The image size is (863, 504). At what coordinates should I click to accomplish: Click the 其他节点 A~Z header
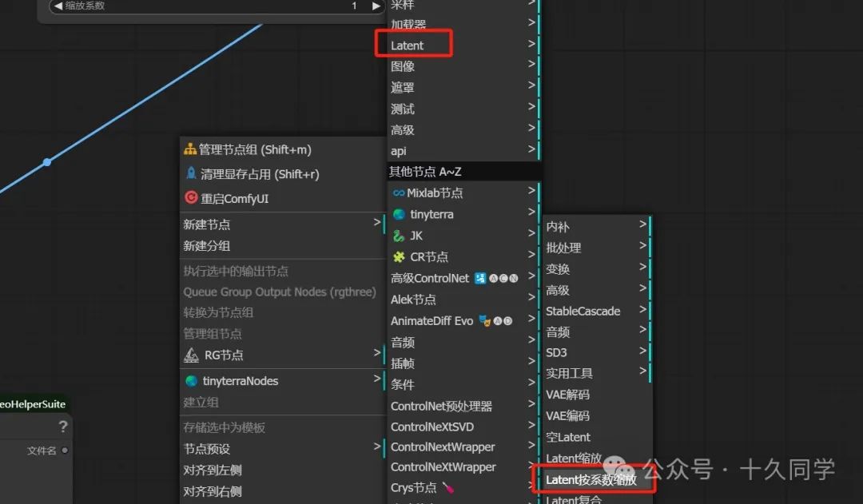pos(463,172)
